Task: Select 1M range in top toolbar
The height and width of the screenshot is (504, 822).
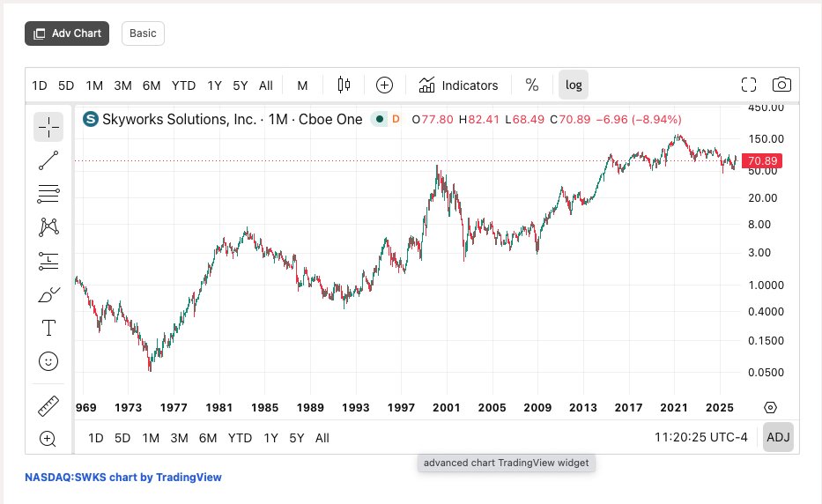Action: click(x=94, y=85)
